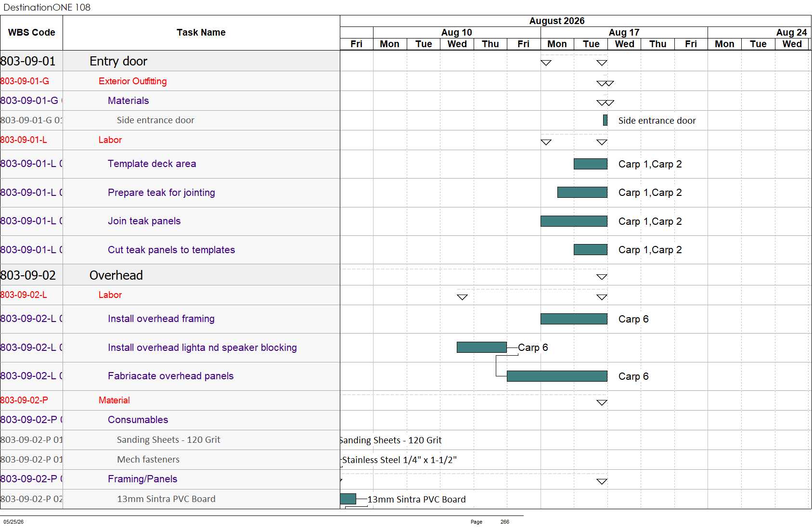Select the Framing/Panels task name
Viewport: 812px width, 528px height.
[142, 479]
